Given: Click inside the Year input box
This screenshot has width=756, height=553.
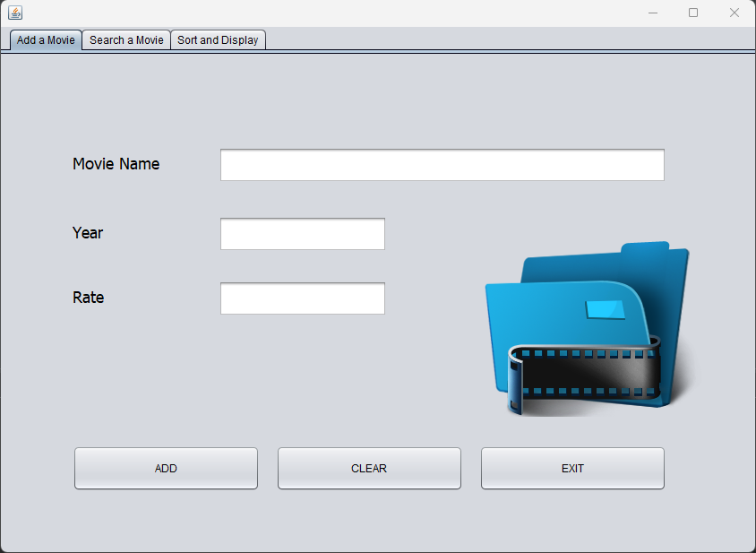Looking at the screenshot, I should click(x=302, y=234).
